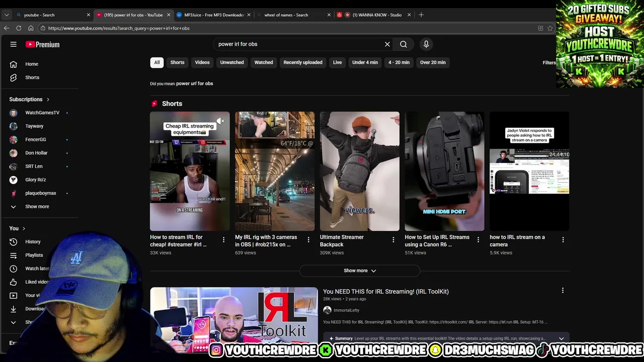The width and height of the screenshot is (644, 362).
Task: Open the YouTube hamburger guide menu
Action: pos(14,44)
